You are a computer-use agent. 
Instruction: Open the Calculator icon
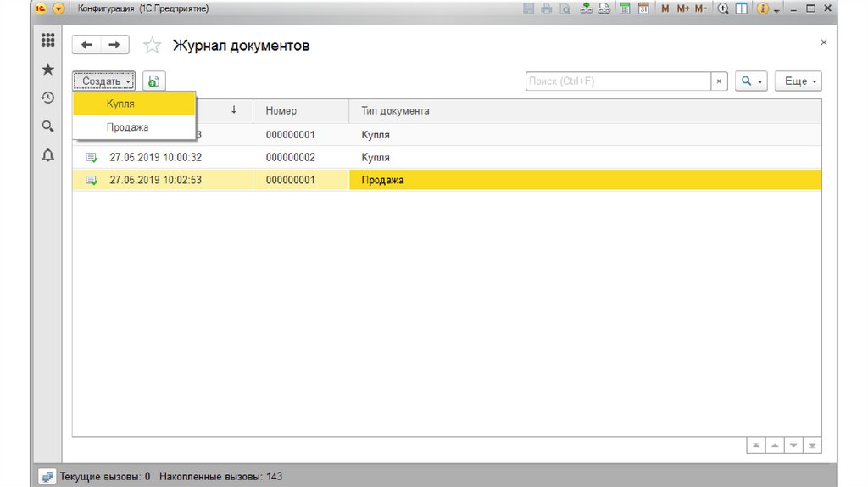tap(625, 8)
